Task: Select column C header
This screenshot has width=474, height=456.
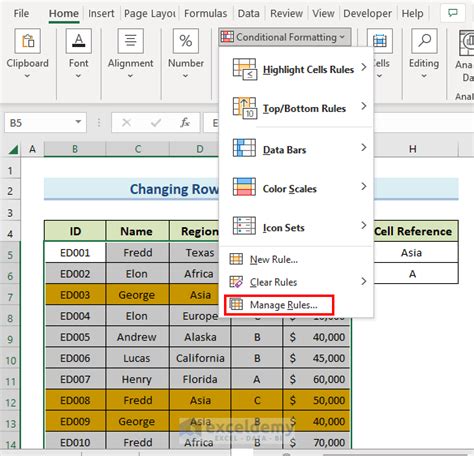Action: pos(138,149)
